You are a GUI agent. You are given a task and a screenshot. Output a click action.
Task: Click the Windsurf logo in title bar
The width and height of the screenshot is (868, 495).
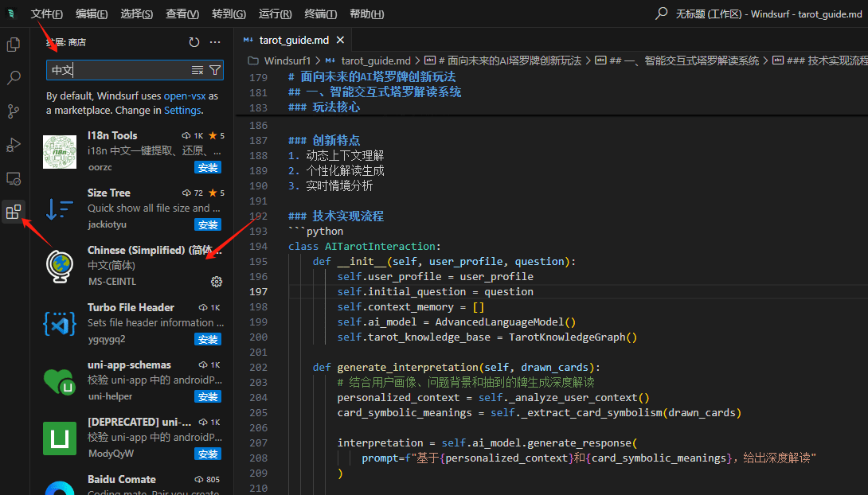coord(11,14)
